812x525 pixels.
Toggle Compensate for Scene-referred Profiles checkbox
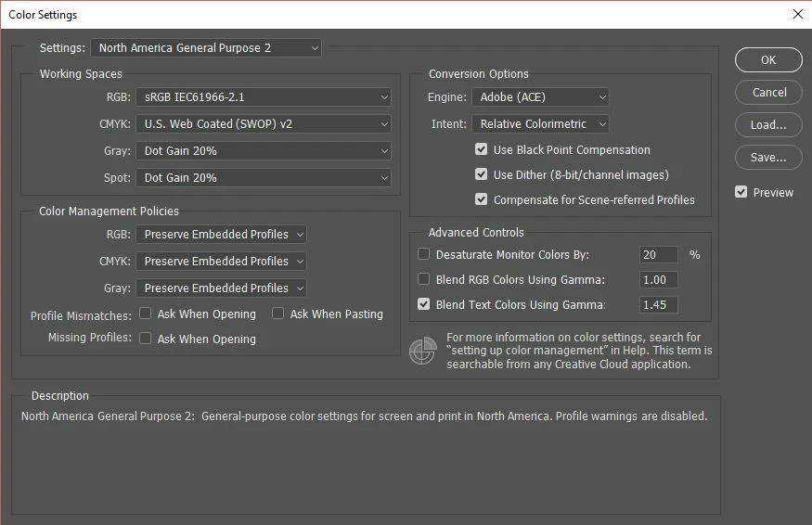[x=481, y=199]
